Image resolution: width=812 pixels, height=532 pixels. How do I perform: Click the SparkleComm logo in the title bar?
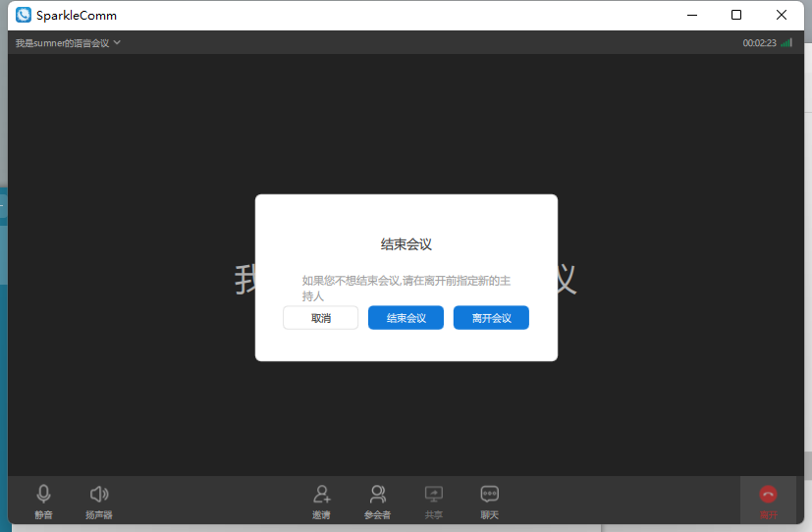click(x=24, y=15)
